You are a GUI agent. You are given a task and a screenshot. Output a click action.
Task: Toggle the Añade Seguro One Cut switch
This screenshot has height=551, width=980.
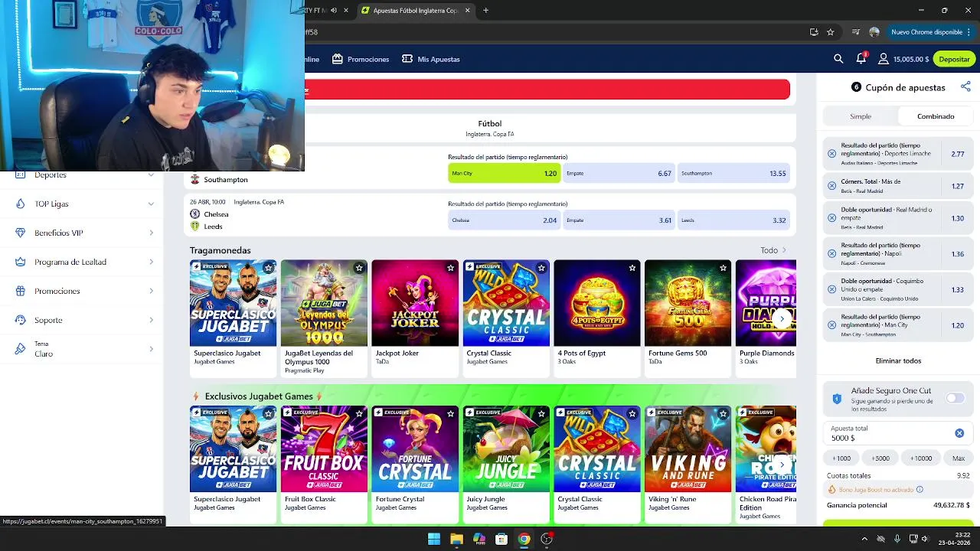point(955,398)
